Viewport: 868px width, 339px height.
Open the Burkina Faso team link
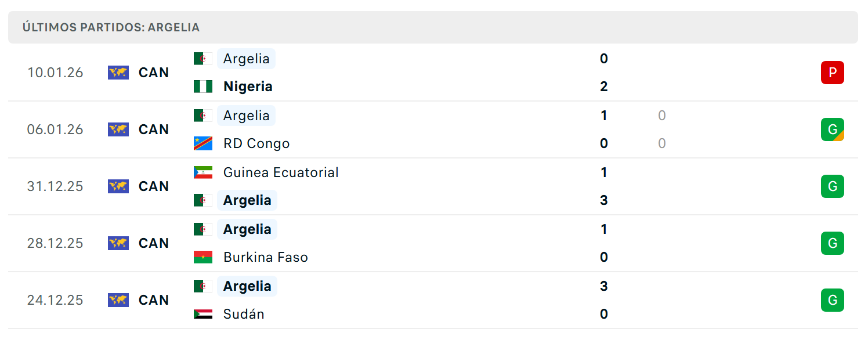pyautogui.click(x=266, y=257)
